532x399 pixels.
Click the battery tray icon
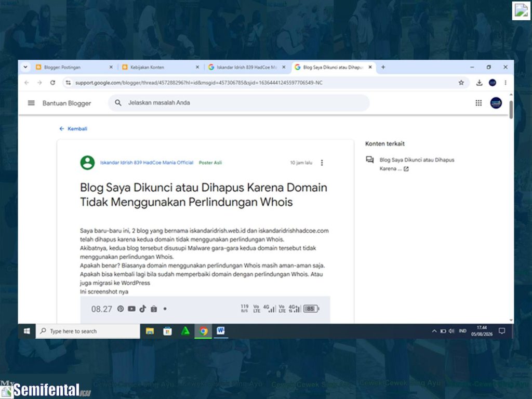click(x=443, y=331)
